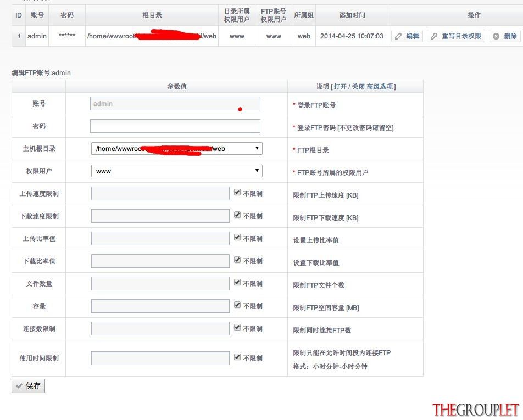Screen dimensions: 523x420
Task: Toggle 不限制 for 使用时间限制
Action: 237,357
